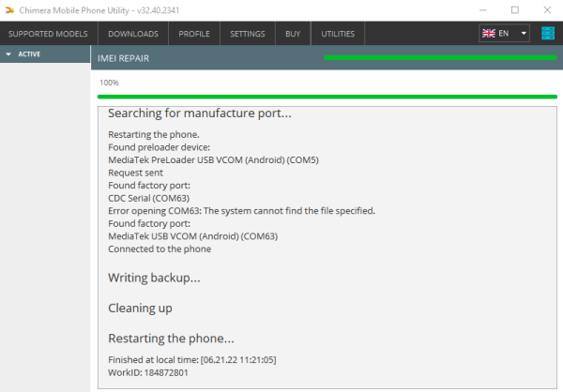Screen dimensions: 563x392
Task: Select the WorkID 184872801 line
Action: pos(148,372)
